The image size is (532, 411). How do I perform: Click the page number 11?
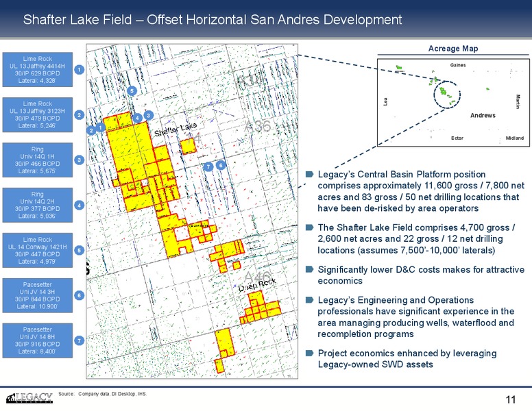pos(511,399)
